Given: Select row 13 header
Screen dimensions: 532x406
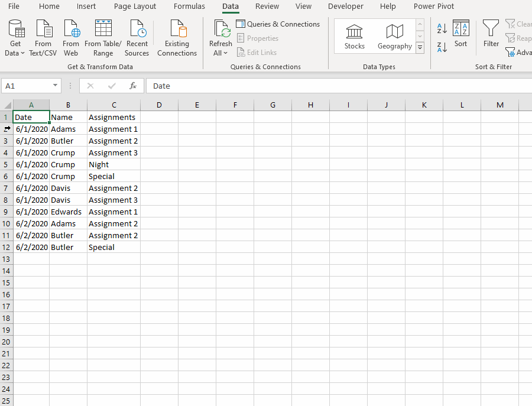Looking at the screenshot, I should pos(6,259).
